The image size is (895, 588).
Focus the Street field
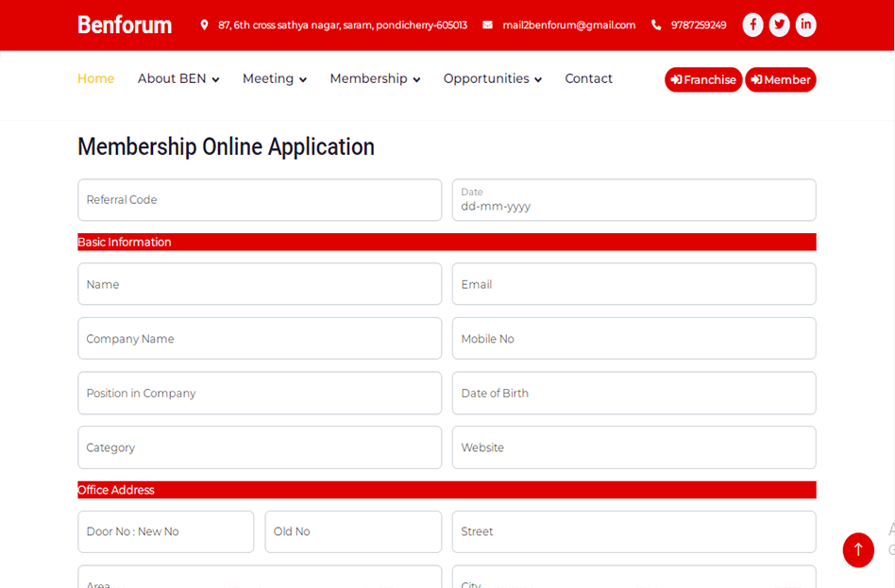click(x=634, y=531)
